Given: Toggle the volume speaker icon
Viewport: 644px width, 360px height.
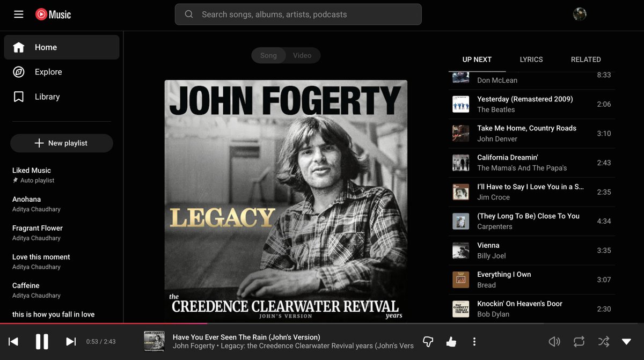Looking at the screenshot, I should 554,342.
